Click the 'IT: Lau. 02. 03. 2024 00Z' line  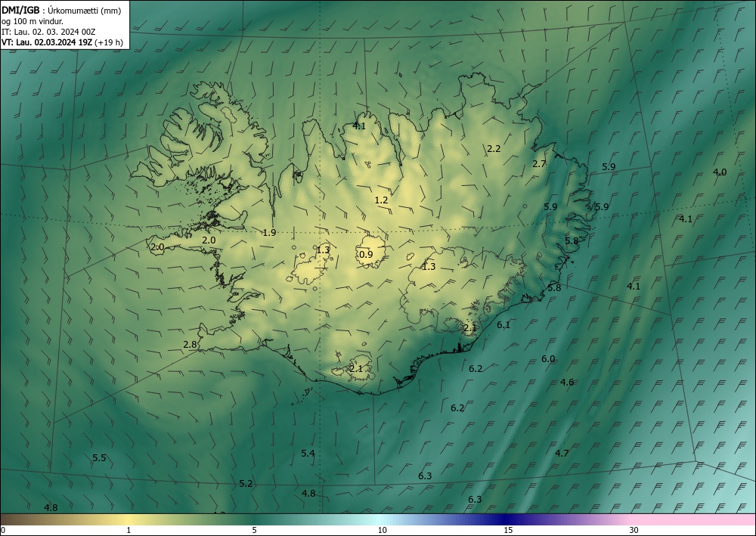48,32
